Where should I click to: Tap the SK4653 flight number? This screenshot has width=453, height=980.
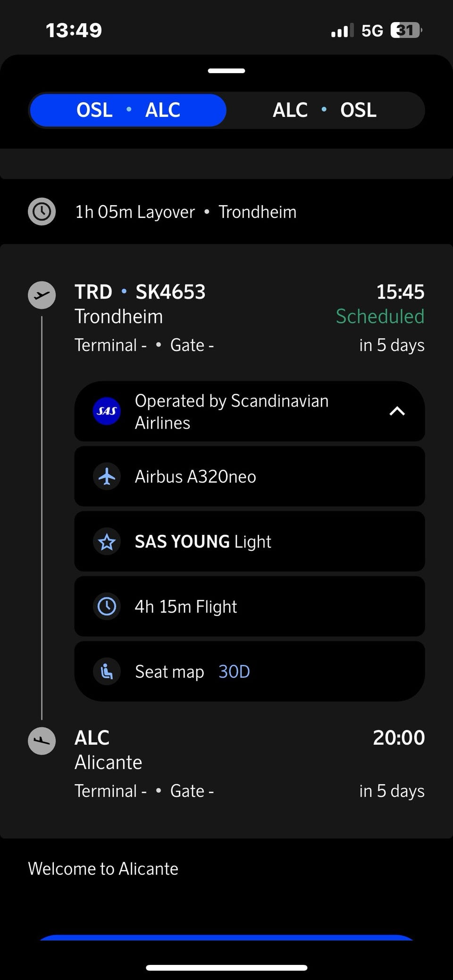coord(170,292)
